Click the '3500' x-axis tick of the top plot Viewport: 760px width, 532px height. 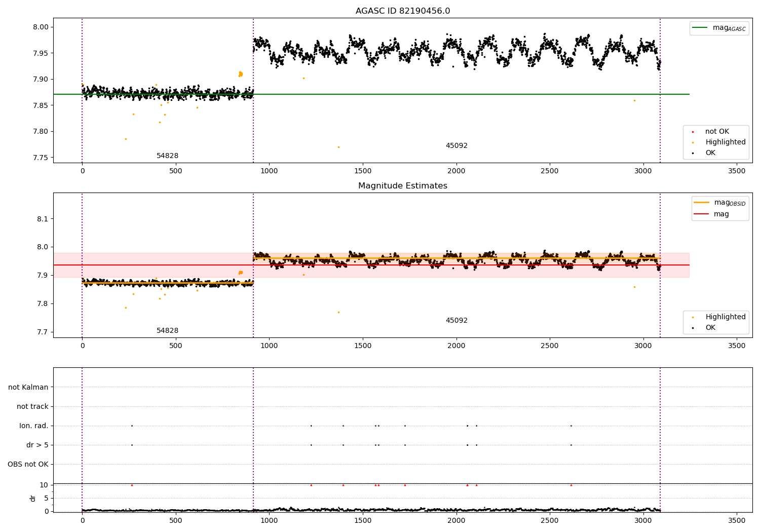[x=737, y=171]
